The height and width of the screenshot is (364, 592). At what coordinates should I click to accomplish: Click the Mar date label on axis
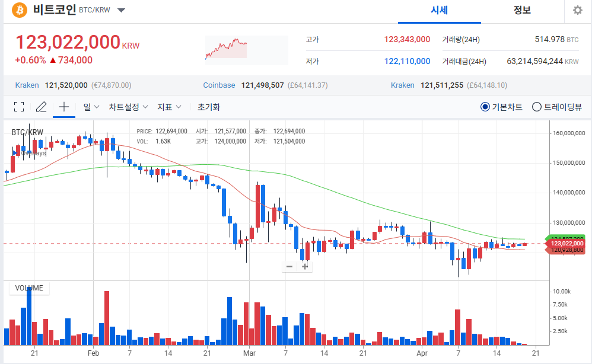[249, 353]
